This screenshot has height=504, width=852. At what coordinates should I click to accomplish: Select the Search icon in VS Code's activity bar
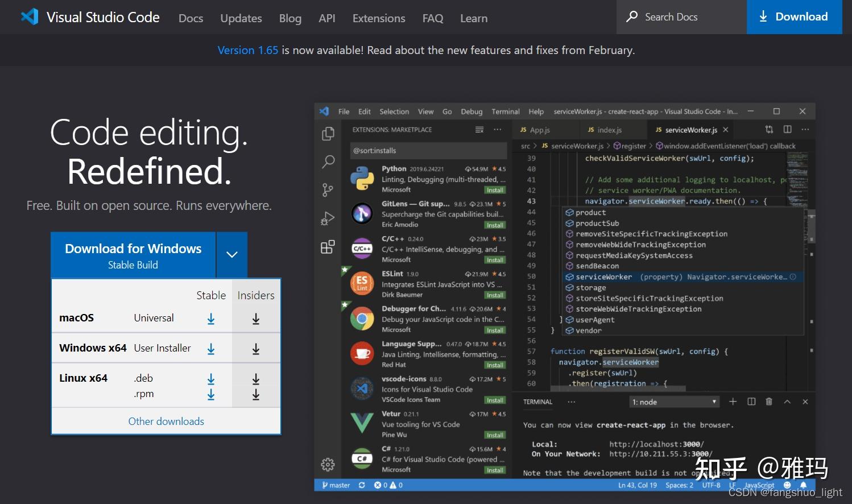328,162
